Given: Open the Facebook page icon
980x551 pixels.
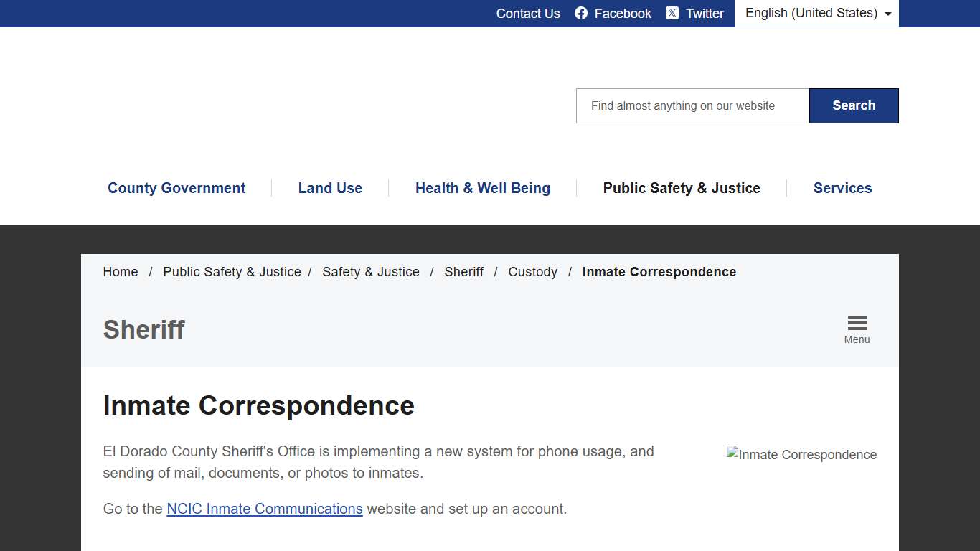Looking at the screenshot, I should 580,13.
